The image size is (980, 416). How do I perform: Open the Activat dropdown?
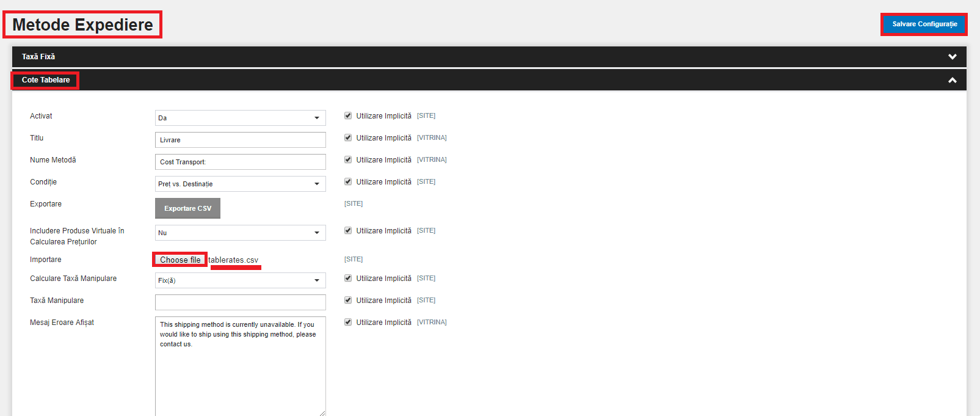(x=241, y=118)
